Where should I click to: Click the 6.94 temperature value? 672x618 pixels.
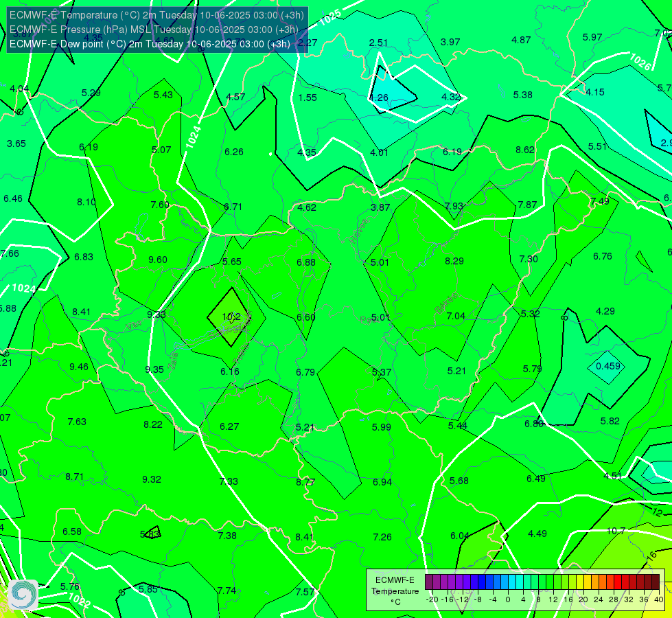[382, 483]
